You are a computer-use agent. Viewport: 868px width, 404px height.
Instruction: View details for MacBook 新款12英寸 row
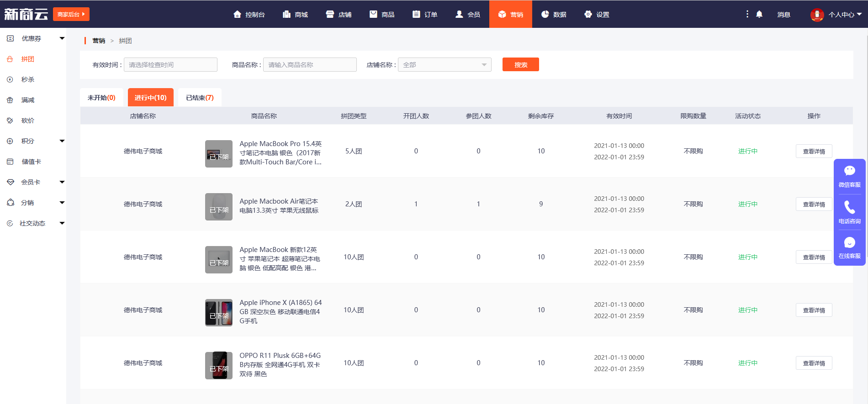814,257
